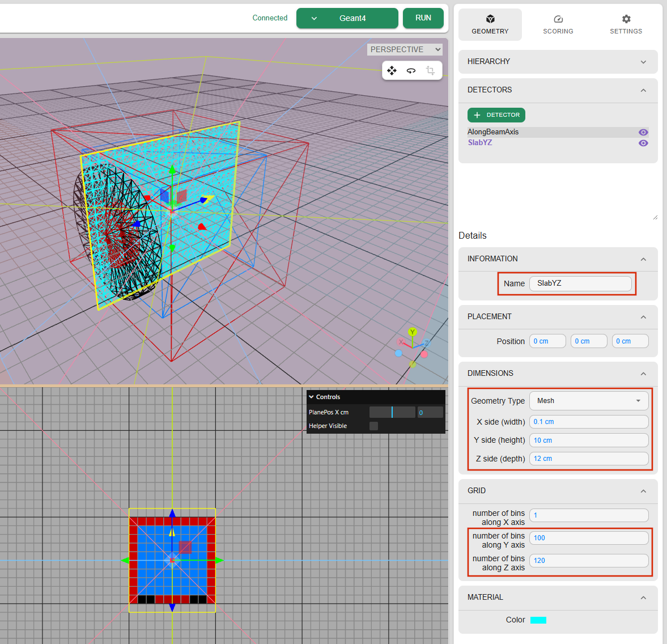This screenshot has height=644, width=667.
Task: Click the Name field containing SlabYZ
Action: click(580, 283)
